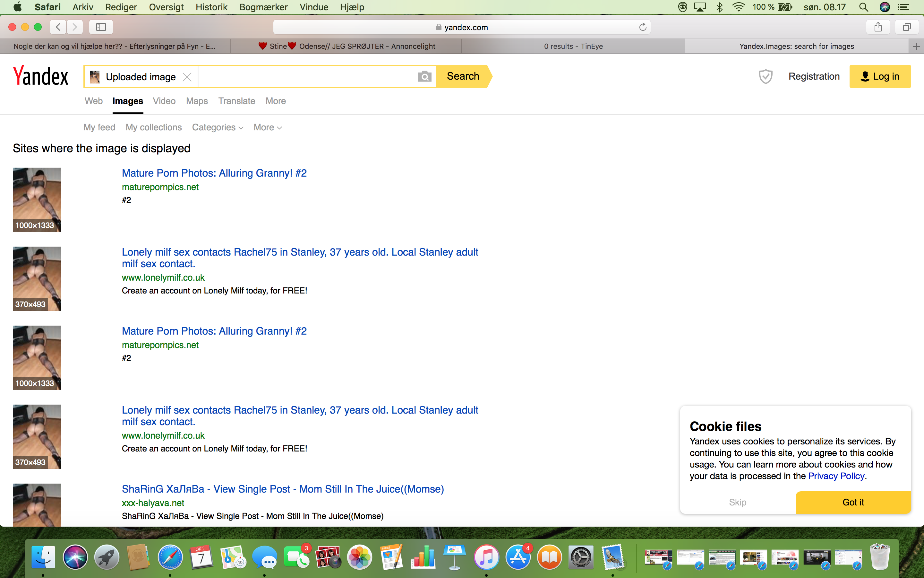
Task: Open the Photos app in the Dock
Action: (x=360, y=557)
